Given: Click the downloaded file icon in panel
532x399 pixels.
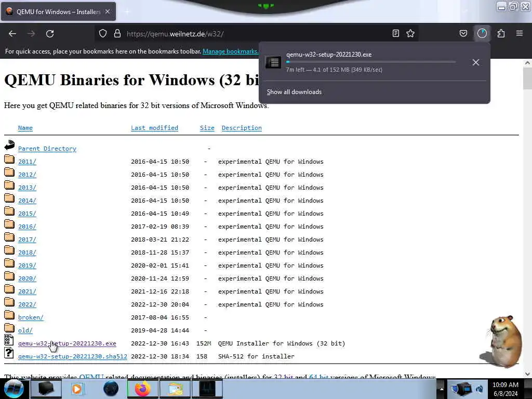Looking at the screenshot, I should 273,62.
